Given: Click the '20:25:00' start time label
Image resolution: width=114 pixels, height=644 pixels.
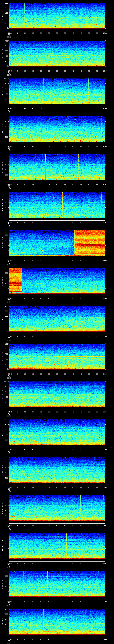Looking at the screenshot, I should [x=9, y=450].
